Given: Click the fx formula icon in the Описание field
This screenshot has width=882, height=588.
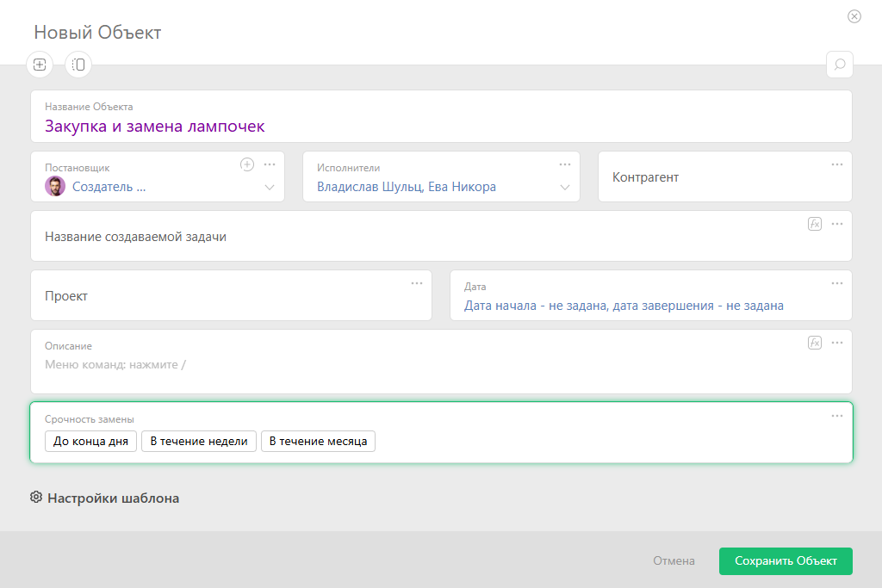Looking at the screenshot, I should [x=815, y=343].
